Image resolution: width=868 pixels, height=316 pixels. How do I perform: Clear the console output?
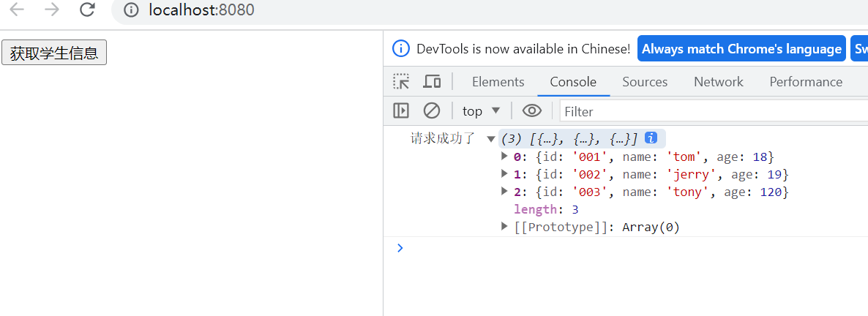pyautogui.click(x=432, y=110)
